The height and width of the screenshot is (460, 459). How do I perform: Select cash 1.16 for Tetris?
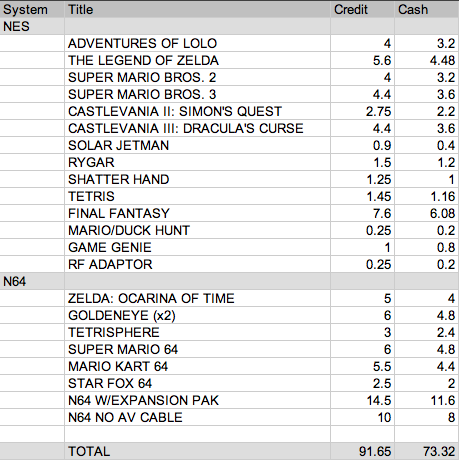[x=427, y=196]
